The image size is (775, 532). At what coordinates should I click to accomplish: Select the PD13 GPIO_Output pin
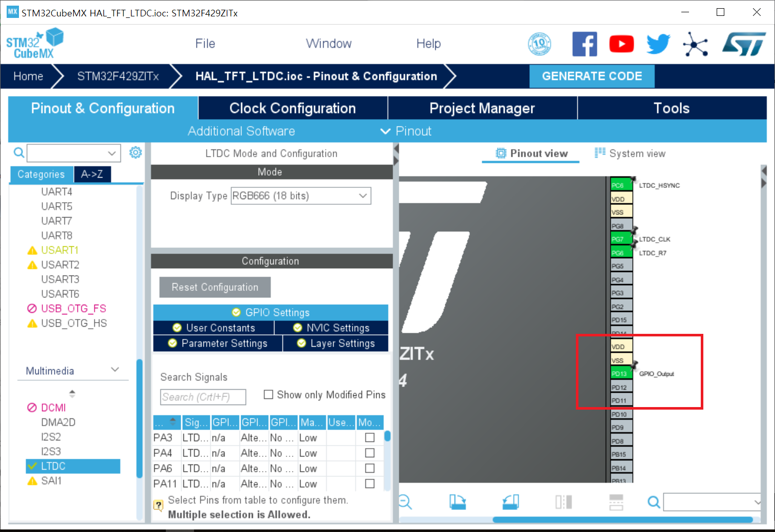point(621,374)
